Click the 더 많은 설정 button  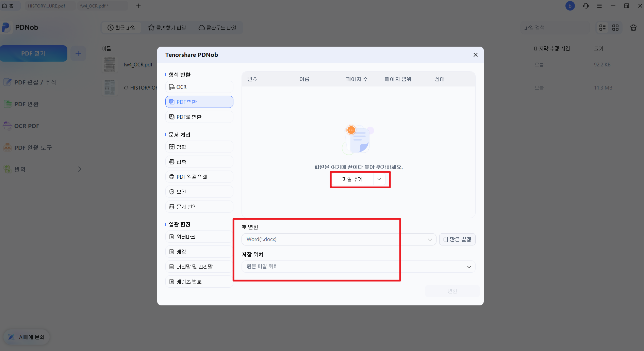point(457,239)
